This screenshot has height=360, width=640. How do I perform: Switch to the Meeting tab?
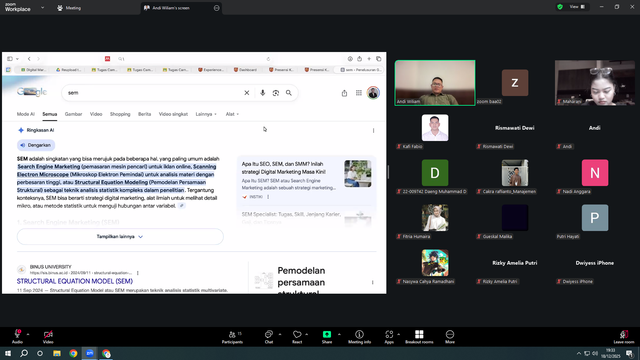[x=69, y=8]
